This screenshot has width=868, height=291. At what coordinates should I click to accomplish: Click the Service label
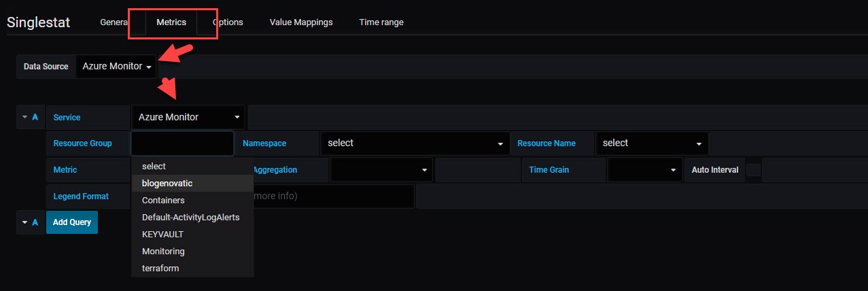pos(67,118)
